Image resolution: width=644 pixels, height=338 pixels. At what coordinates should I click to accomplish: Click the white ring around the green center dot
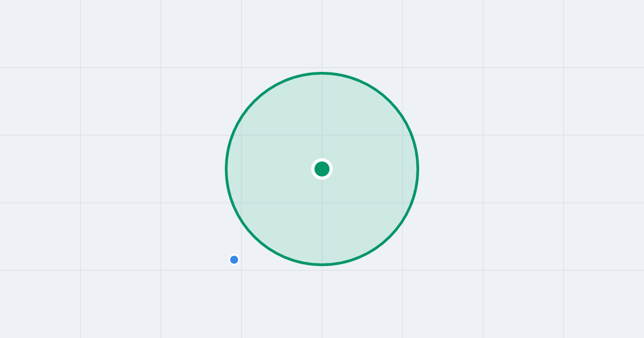(322, 159)
